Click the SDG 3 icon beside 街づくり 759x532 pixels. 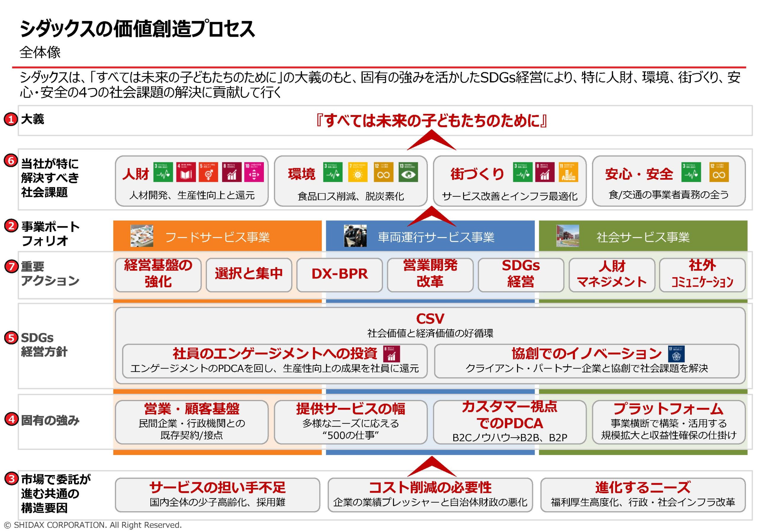click(x=523, y=172)
